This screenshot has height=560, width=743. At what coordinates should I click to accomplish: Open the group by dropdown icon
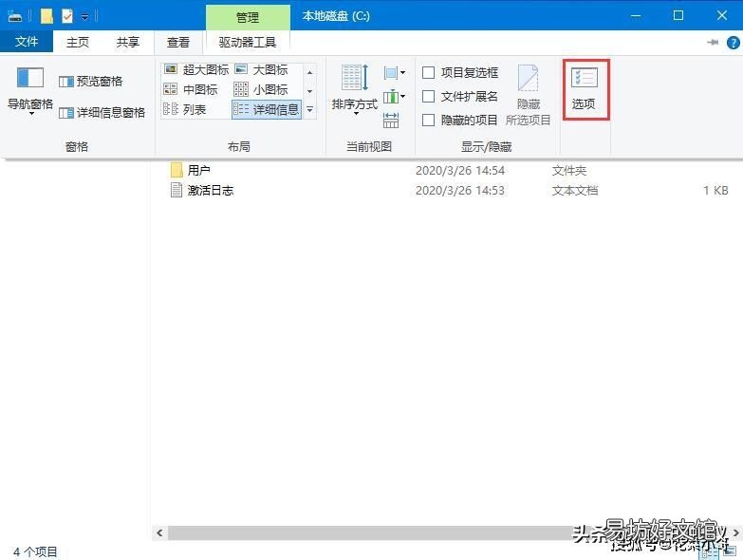[x=395, y=73]
